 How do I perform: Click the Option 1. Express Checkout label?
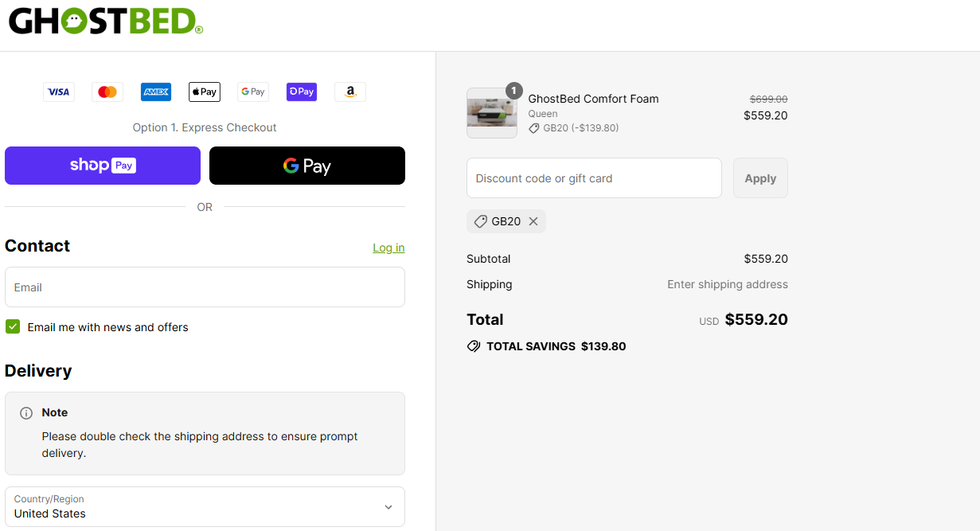click(205, 127)
